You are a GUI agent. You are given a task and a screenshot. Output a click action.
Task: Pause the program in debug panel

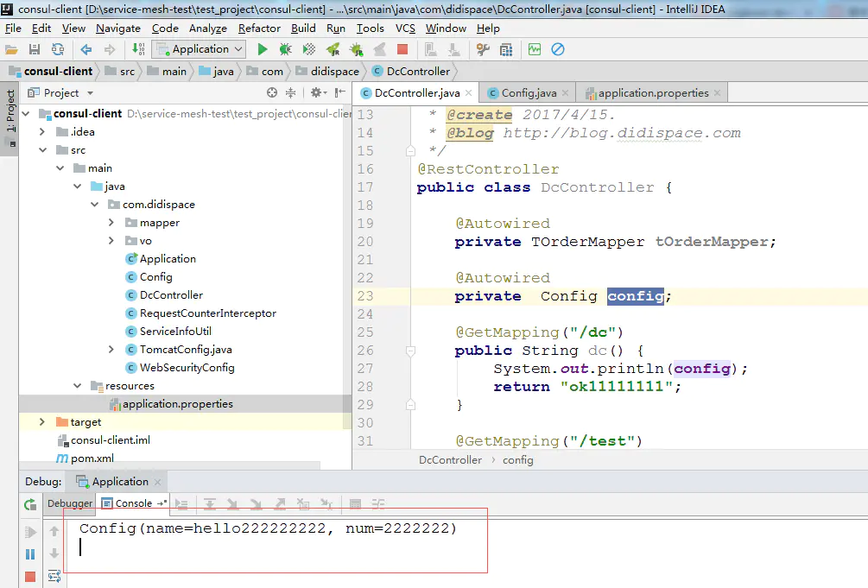point(30,554)
